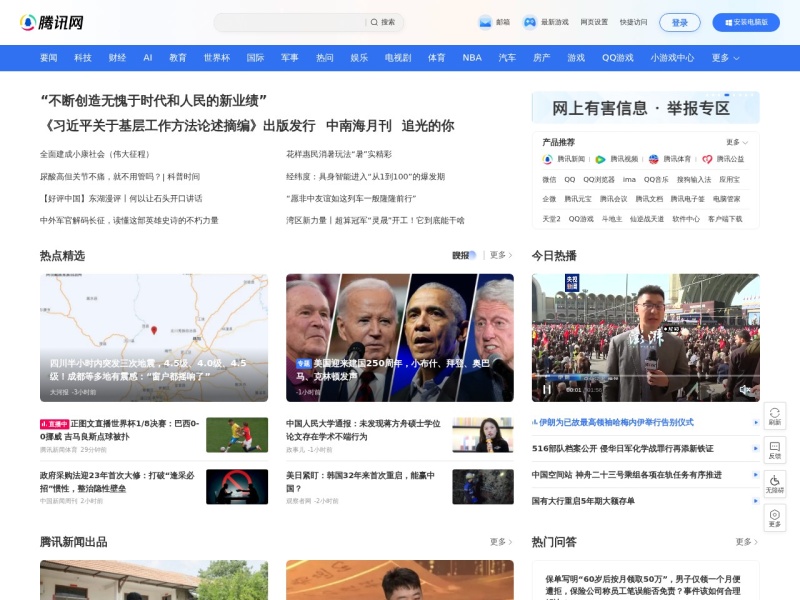Expand 更多 dropdown in navigation bar
The image size is (800, 600).
pos(725,58)
